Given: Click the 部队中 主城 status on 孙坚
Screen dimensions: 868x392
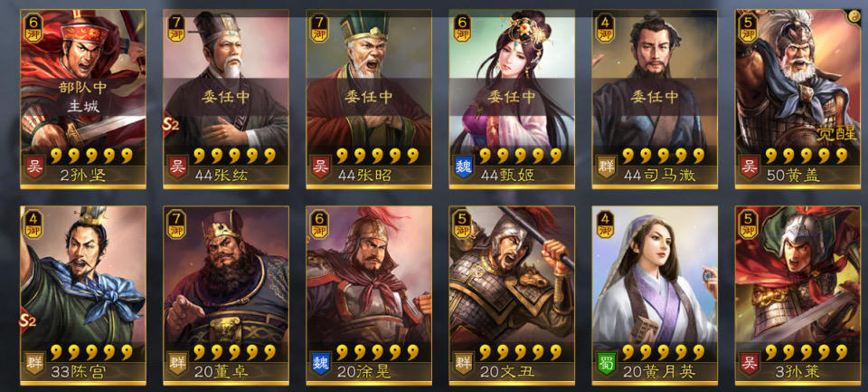Looking at the screenshot, I should [83, 97].
